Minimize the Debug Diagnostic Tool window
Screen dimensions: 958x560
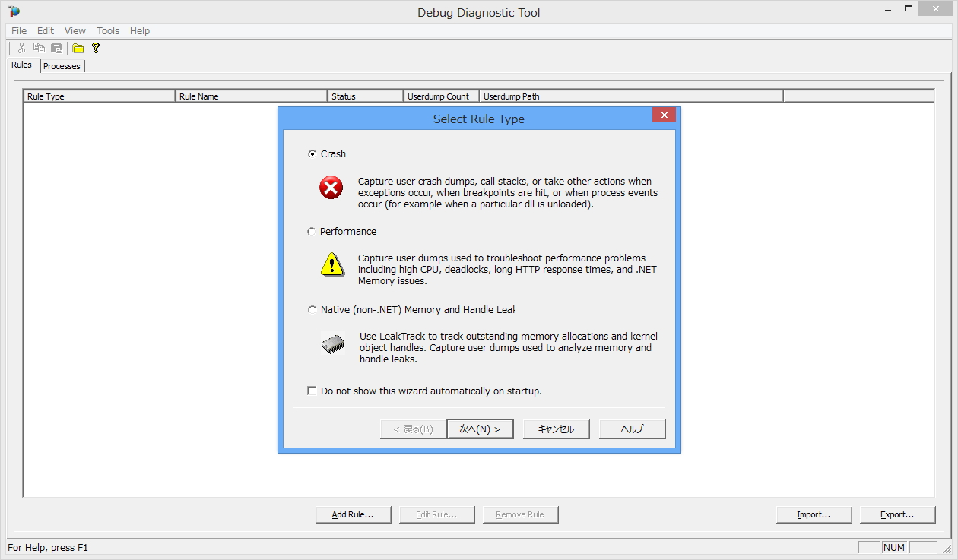click(887, 9)
